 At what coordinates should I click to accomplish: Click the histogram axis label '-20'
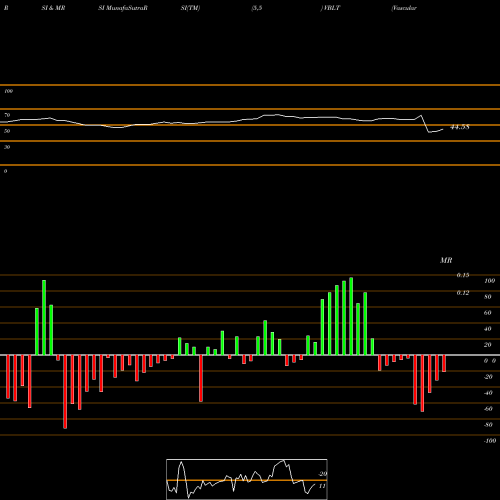pyautogui.click(x=488, y=377)
